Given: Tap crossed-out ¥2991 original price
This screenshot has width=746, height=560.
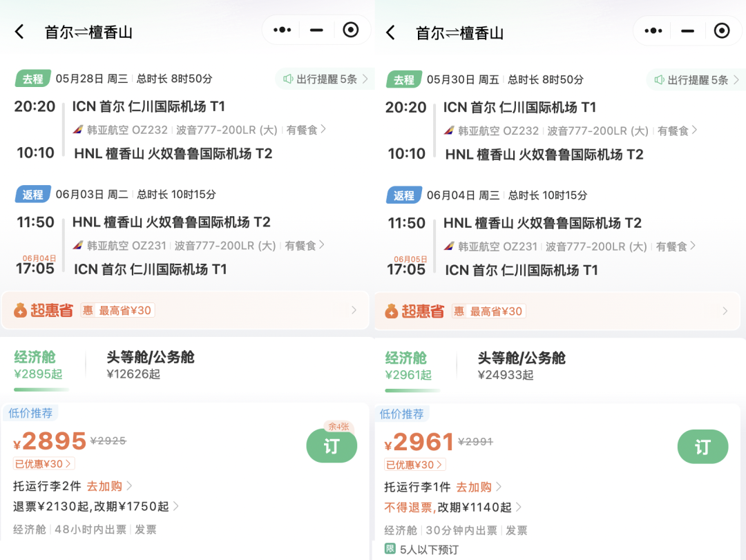Looking at the screenshot, I should [476, 442].
